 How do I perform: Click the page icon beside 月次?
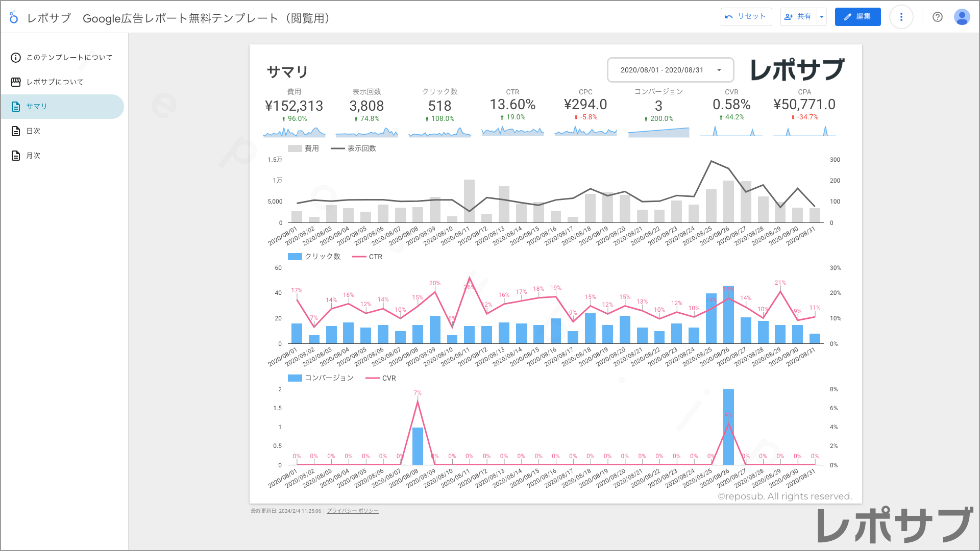(x=15, y=155)
